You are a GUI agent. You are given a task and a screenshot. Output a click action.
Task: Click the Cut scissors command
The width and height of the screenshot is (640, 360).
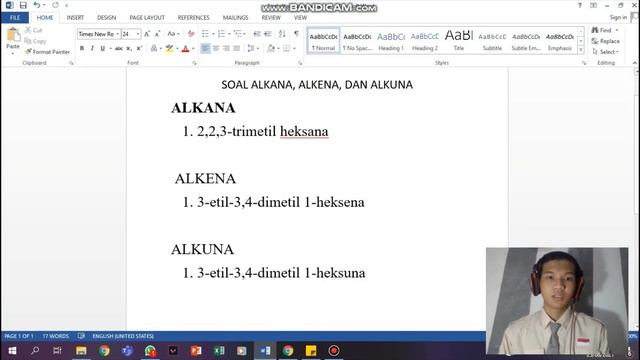[33, 30]
